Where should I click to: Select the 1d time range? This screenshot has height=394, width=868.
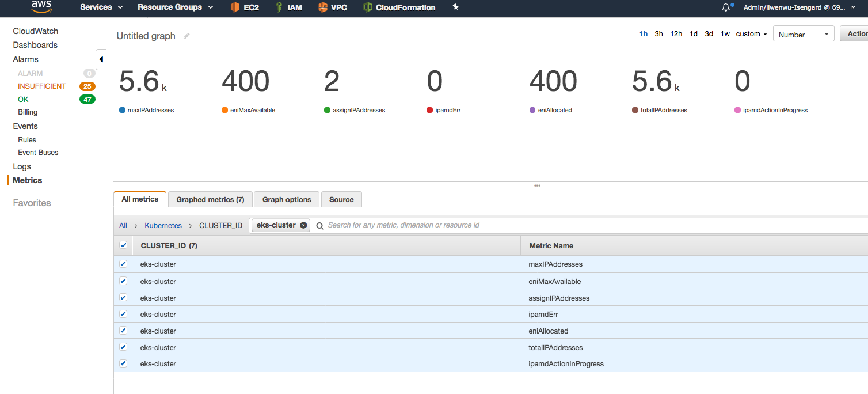[694, 34]
